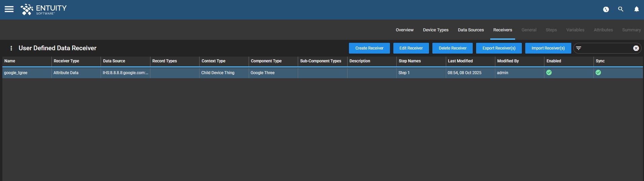Image resolution: width=644 pixels, height=181 pixels.
Task: Click Export Receiver(s)
Action: pyautogui.click(x=499, y=48)
